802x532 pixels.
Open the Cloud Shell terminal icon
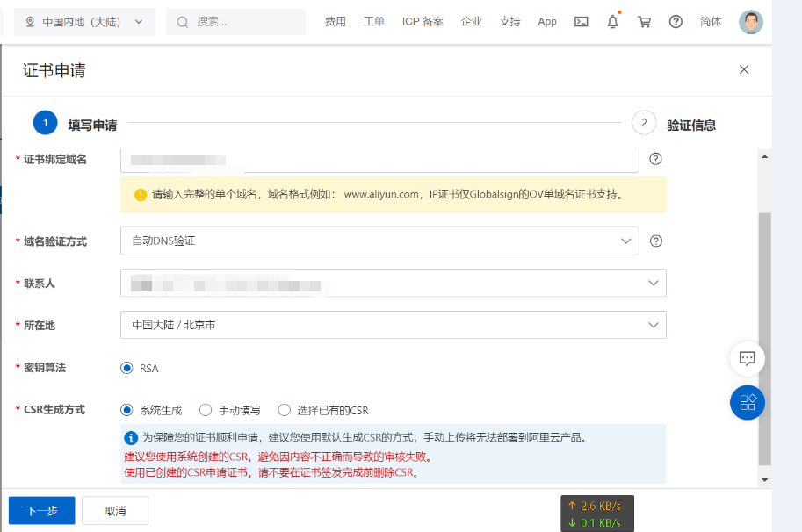[581, 22]
